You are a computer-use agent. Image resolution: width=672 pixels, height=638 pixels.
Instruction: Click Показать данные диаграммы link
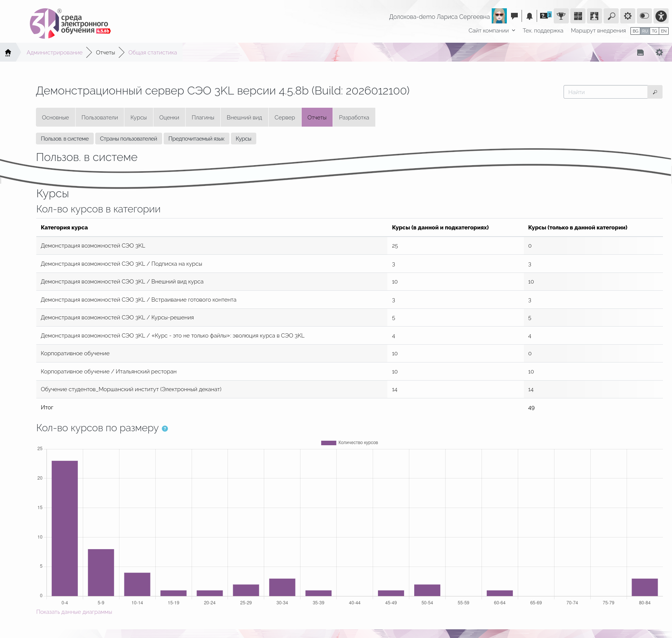click(x=74, y=612)
